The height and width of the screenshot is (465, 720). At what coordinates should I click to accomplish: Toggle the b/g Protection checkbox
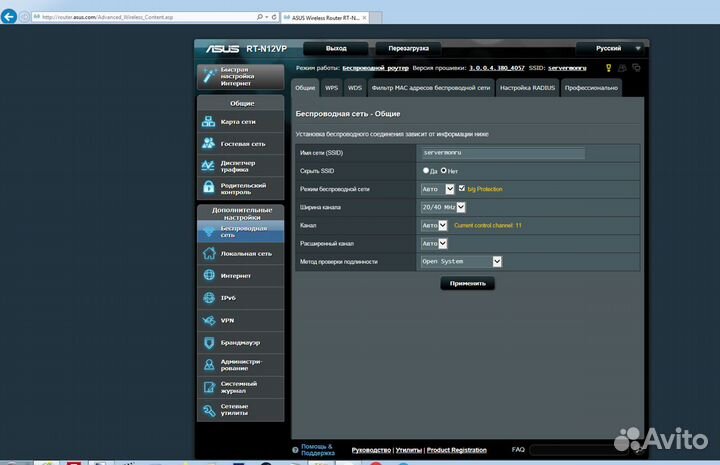(x=461, y=189)
